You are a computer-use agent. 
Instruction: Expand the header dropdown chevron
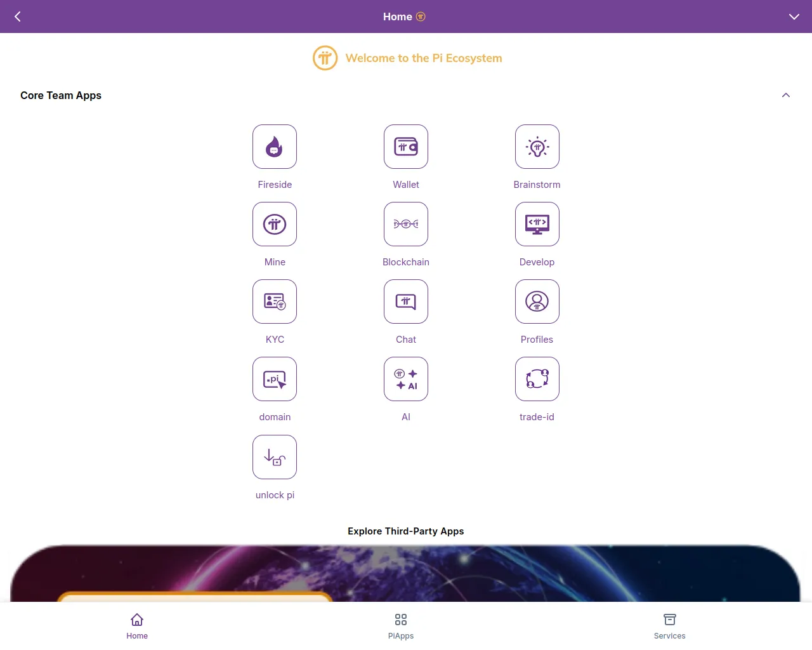click(794, 17)
